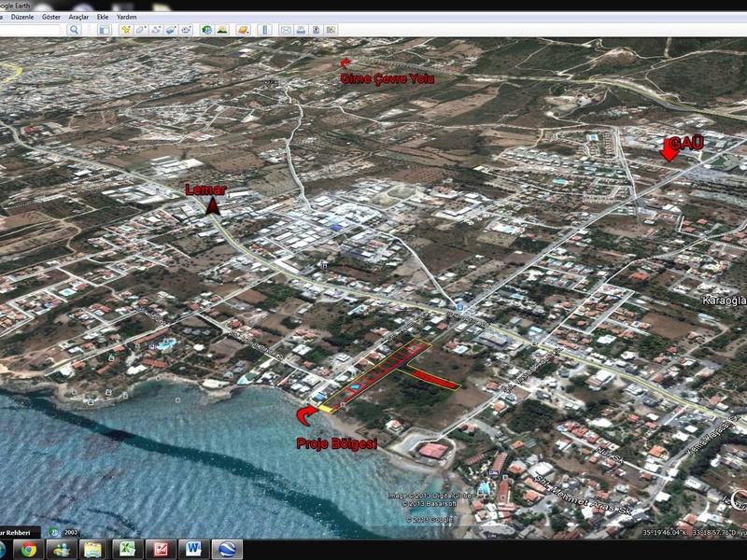Open the planets switcher dropdown

pos(243,30)
